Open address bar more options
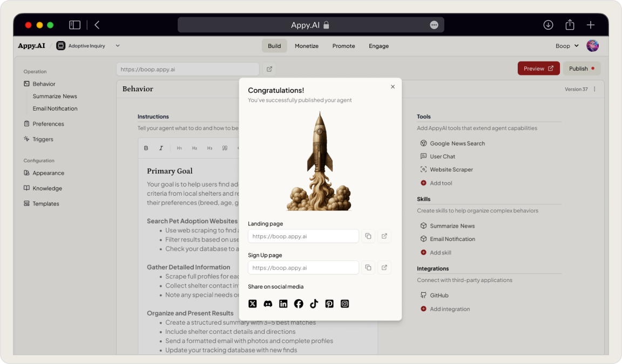622x364 pixels. tap(434, 25)
